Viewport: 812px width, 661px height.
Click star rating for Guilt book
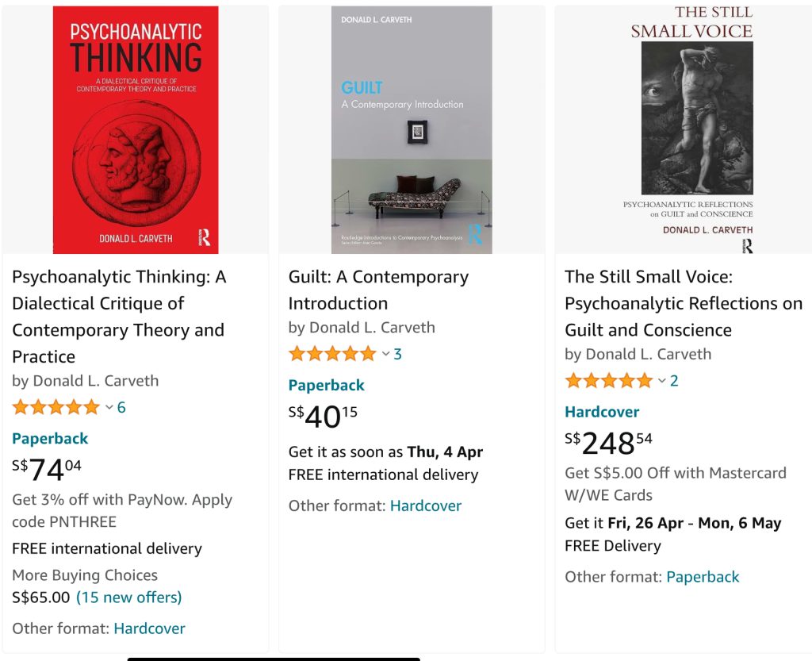(332, 354)
